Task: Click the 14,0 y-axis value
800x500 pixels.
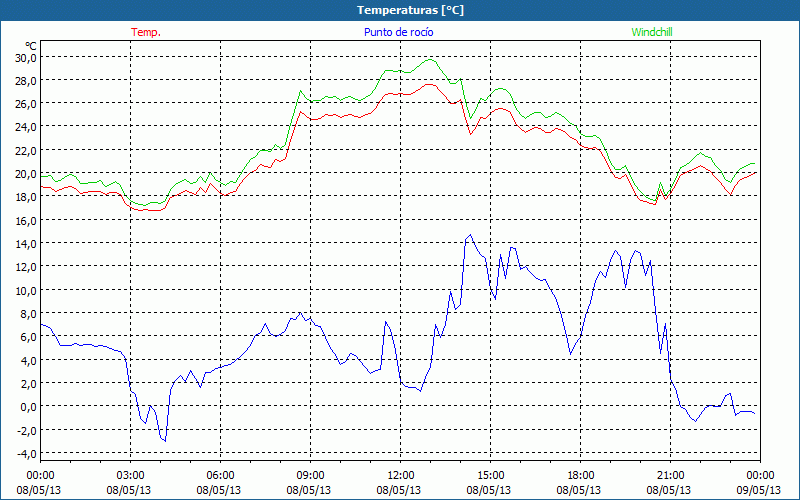Action: (x=26, y=243)
